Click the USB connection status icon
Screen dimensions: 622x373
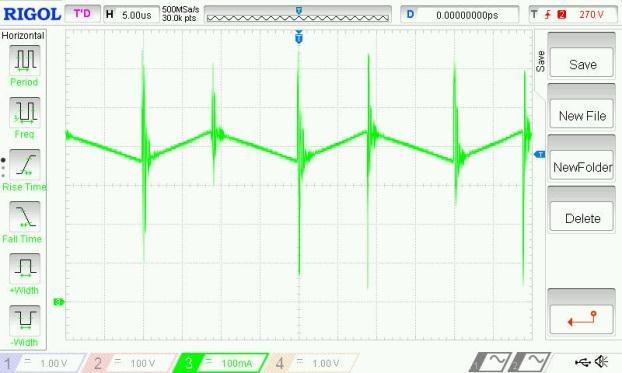[582, 362]
